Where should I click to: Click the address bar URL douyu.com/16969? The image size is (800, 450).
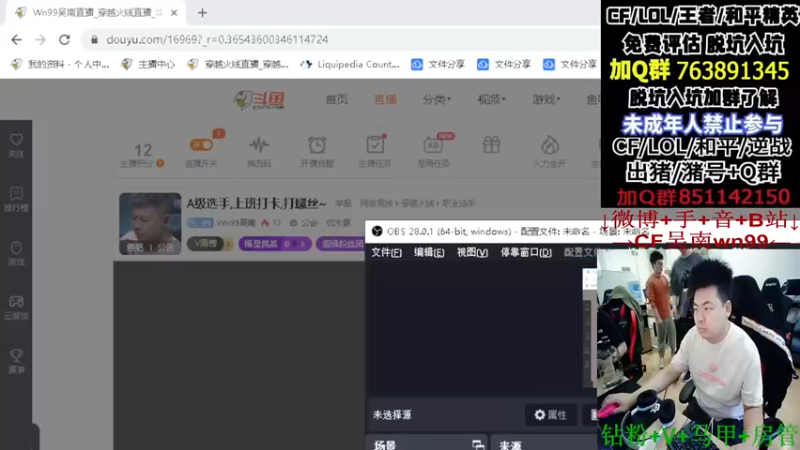coord(217,40)
